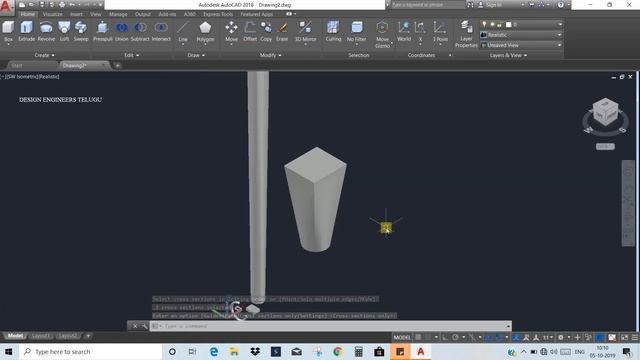Open the No Filter selection option
The height and width of the screenshot is (360, 640).
click(x=356, y=32)
